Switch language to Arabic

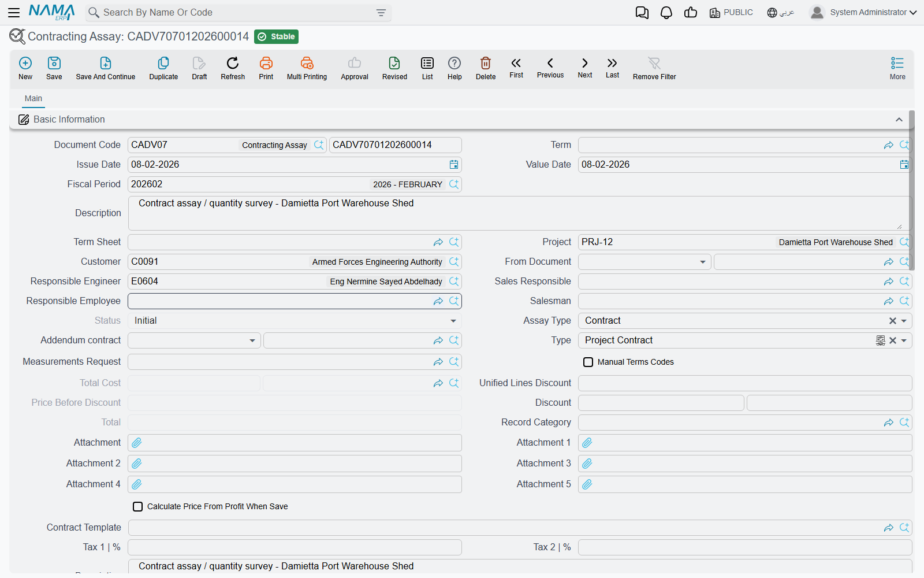coord(780,12)
